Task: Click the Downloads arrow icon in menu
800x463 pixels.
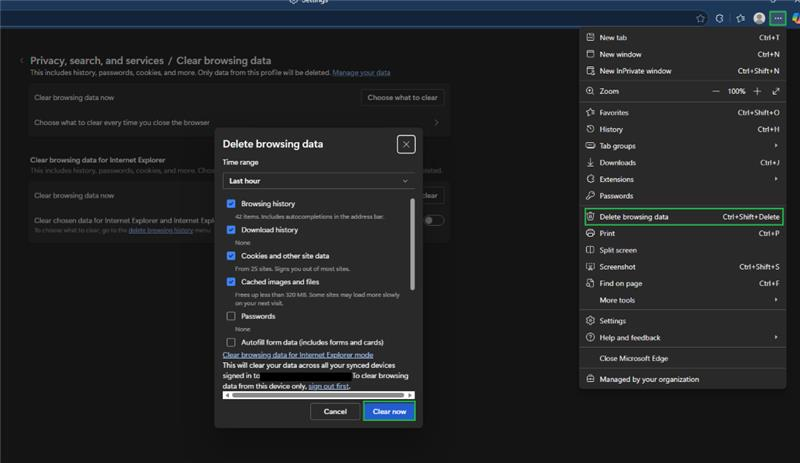Action: tap(590, 162)
